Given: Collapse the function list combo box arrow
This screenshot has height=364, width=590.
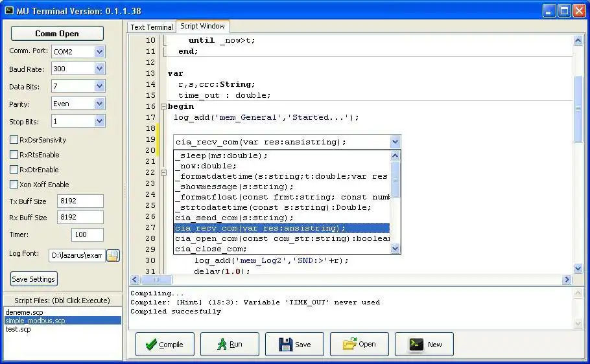Looking at the screenshot, I should [x=395, y=142].
